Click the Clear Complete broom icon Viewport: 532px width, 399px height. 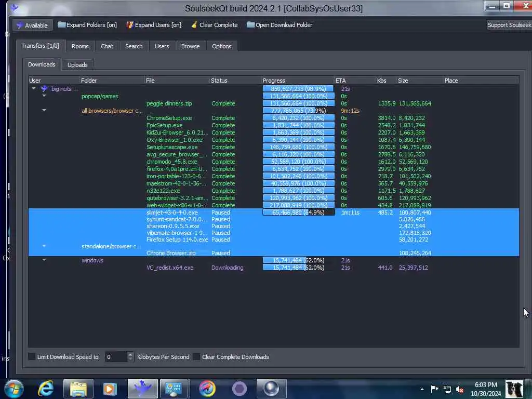tap(194, 25)
